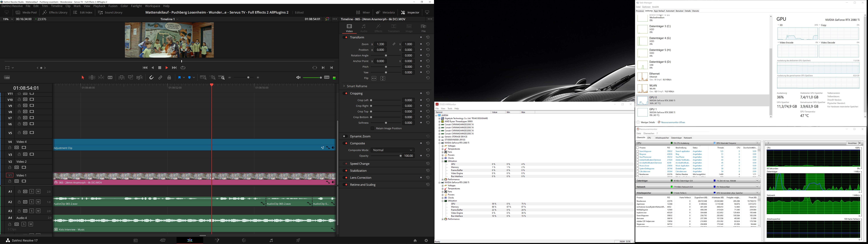The image size is (868, 244).
Task: Lock video track V4
Action: [x=10, y=148]
